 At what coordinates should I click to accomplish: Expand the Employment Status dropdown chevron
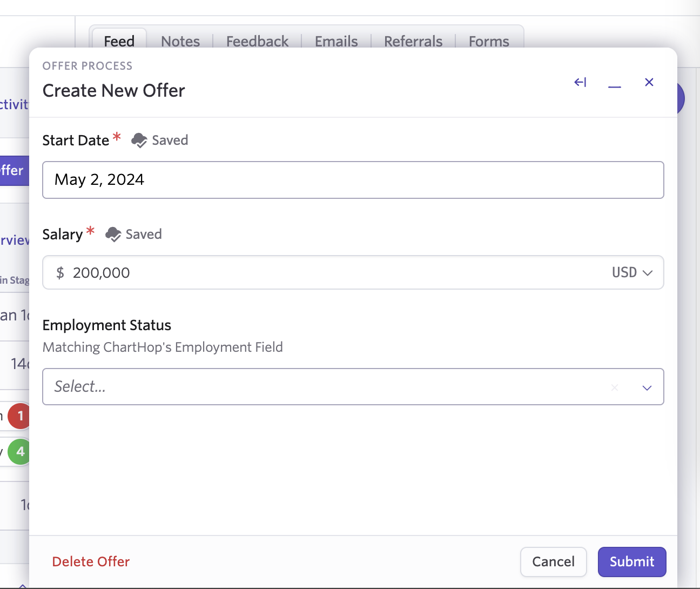[x=647, y=387]
